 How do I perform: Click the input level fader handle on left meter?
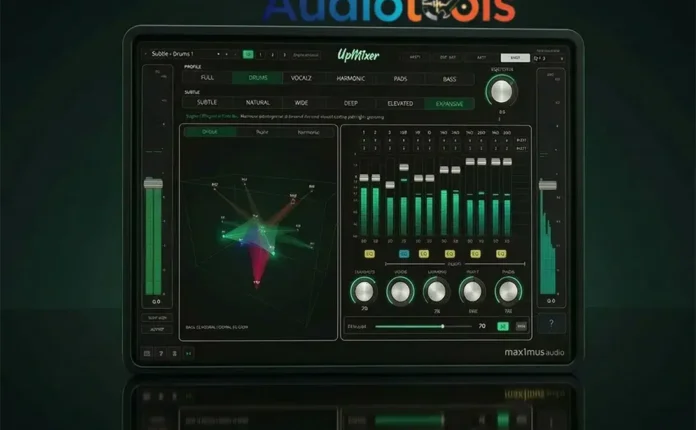(154, 183)
